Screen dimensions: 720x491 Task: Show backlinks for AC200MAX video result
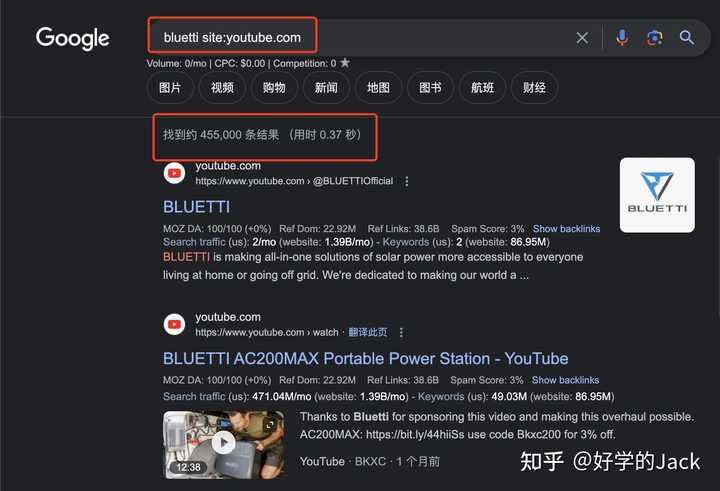[x=565, y=380]
